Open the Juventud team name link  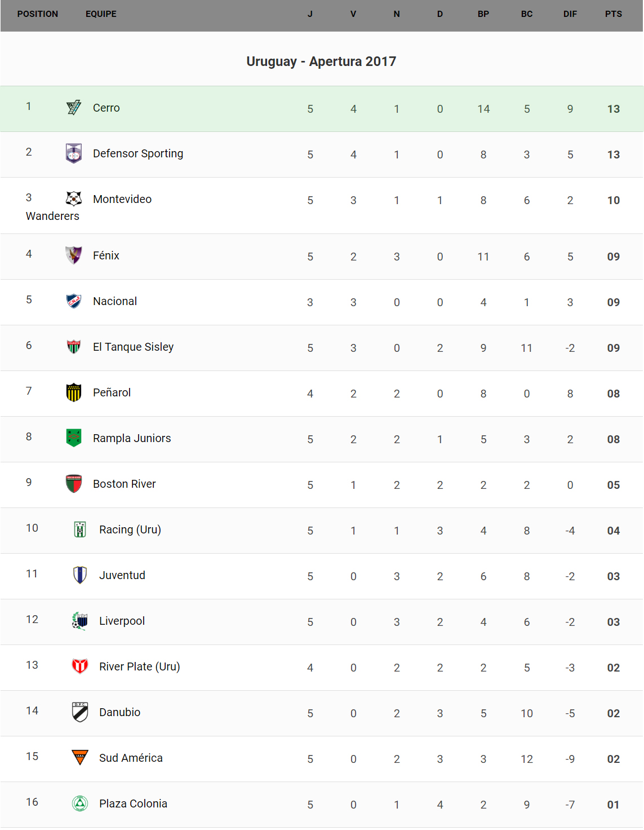pos(122,575)
